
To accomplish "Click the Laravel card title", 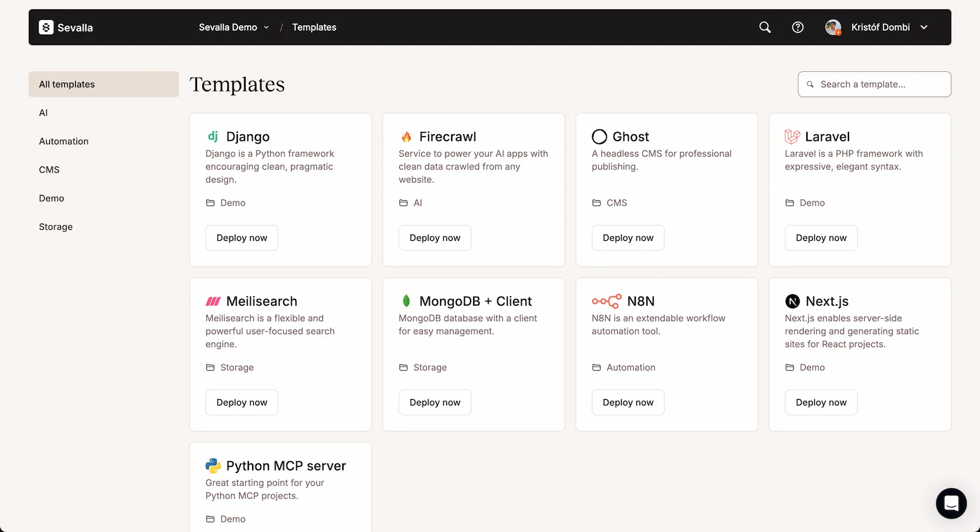I will point(827,137).
